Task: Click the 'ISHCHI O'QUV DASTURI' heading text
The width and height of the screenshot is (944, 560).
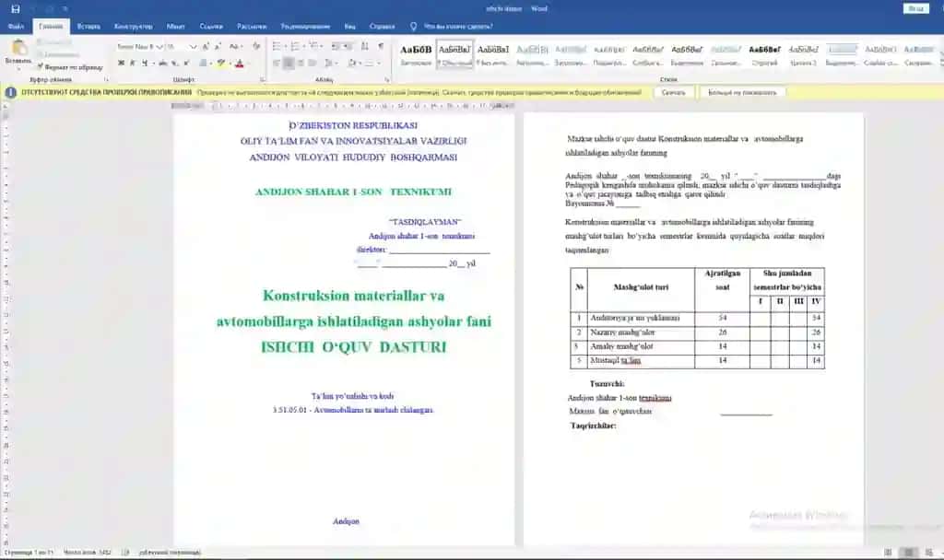Action: (353, 347)
